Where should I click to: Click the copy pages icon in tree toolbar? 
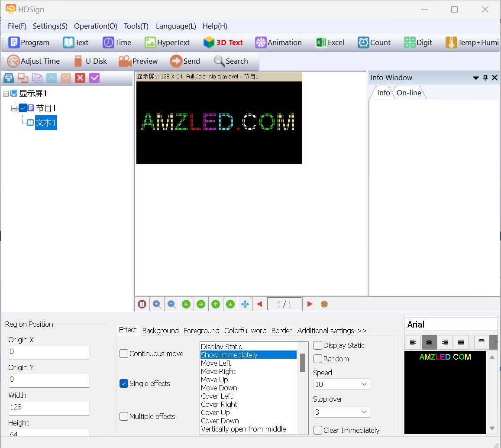37,78
